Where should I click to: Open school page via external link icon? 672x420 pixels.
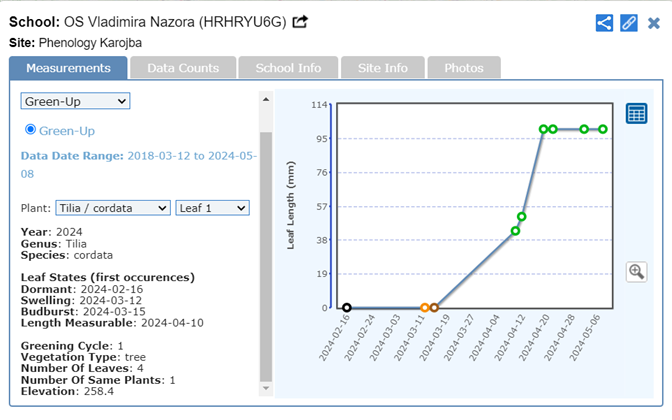coord(300,22)
